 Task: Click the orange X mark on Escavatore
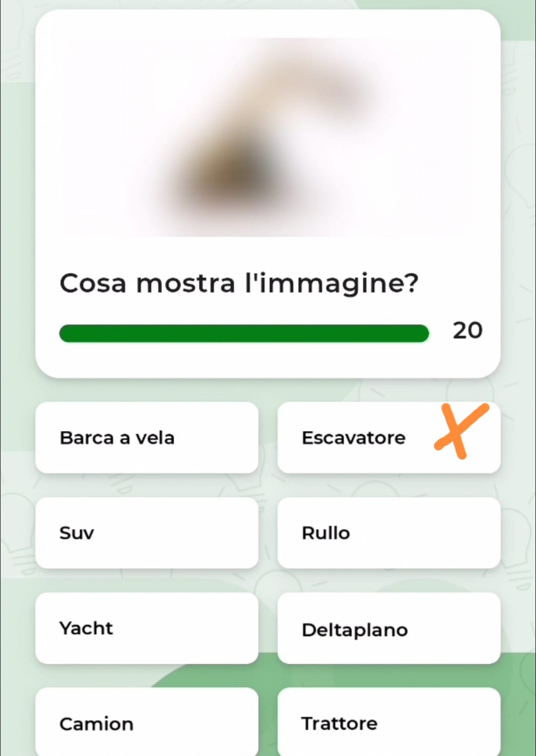(x=461, y=431)
